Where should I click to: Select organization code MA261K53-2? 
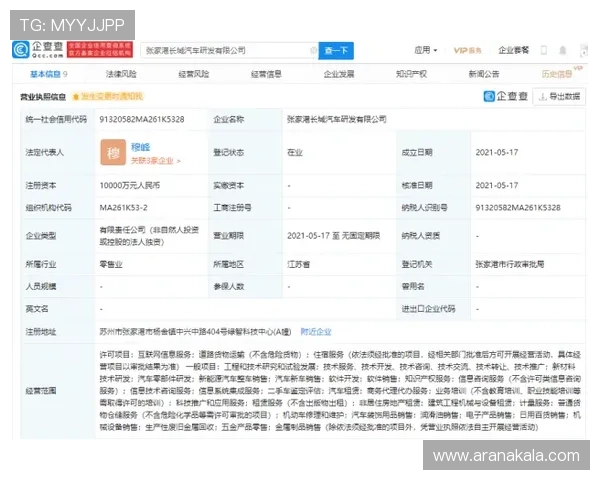coord(123,208)
